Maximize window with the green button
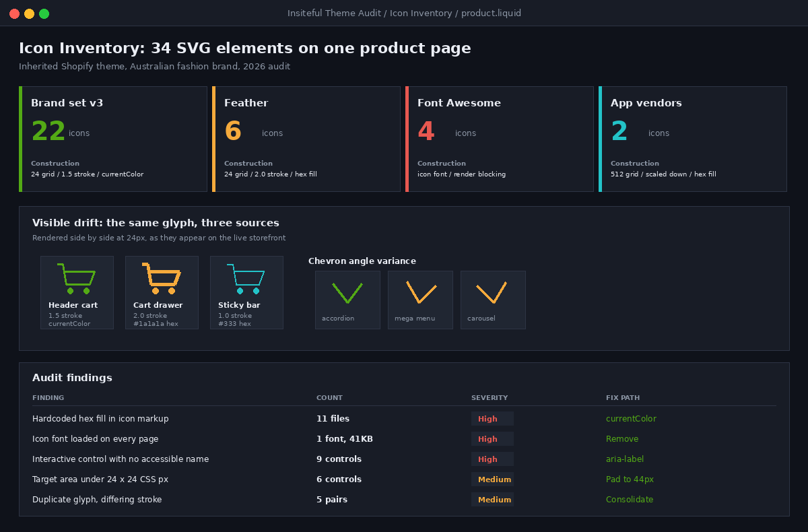 (x=44, y=13)
